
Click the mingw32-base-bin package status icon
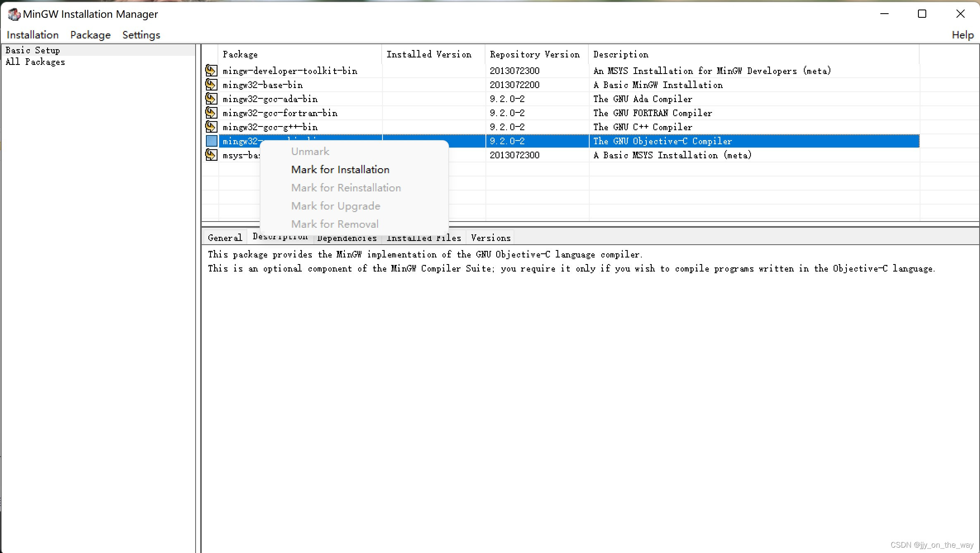pyautogui.click(x=211, y=85)
